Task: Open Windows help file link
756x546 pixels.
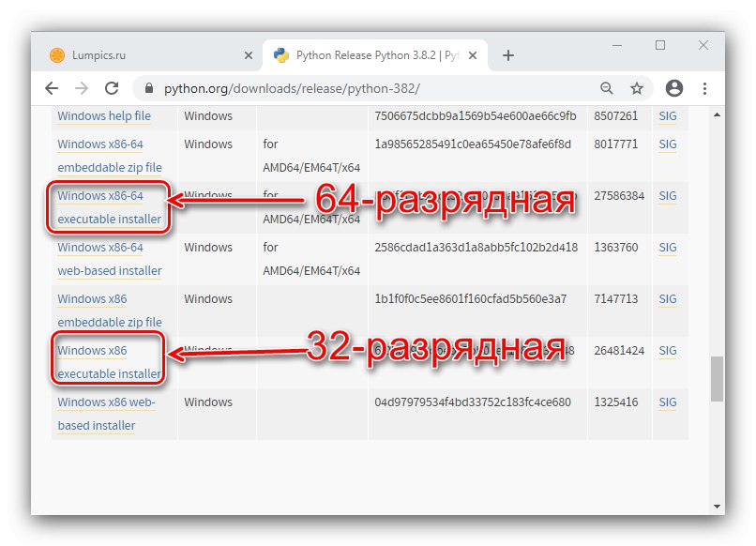Action: 104,116
